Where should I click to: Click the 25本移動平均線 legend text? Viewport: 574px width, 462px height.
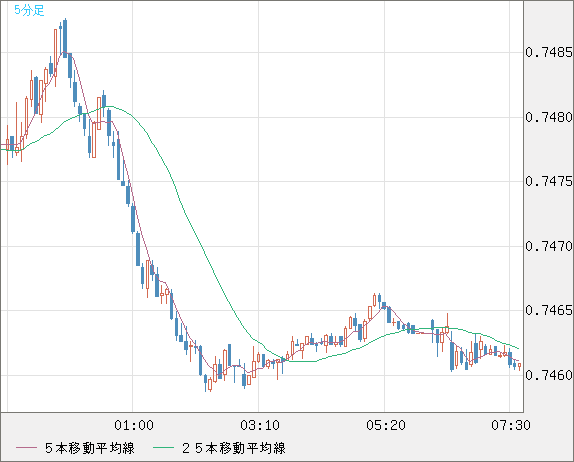pyautogui.click(x=234, y=448)
